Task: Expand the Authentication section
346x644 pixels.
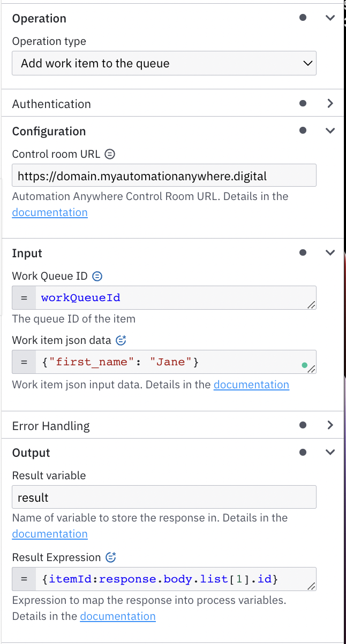Action: pos(330,103)
